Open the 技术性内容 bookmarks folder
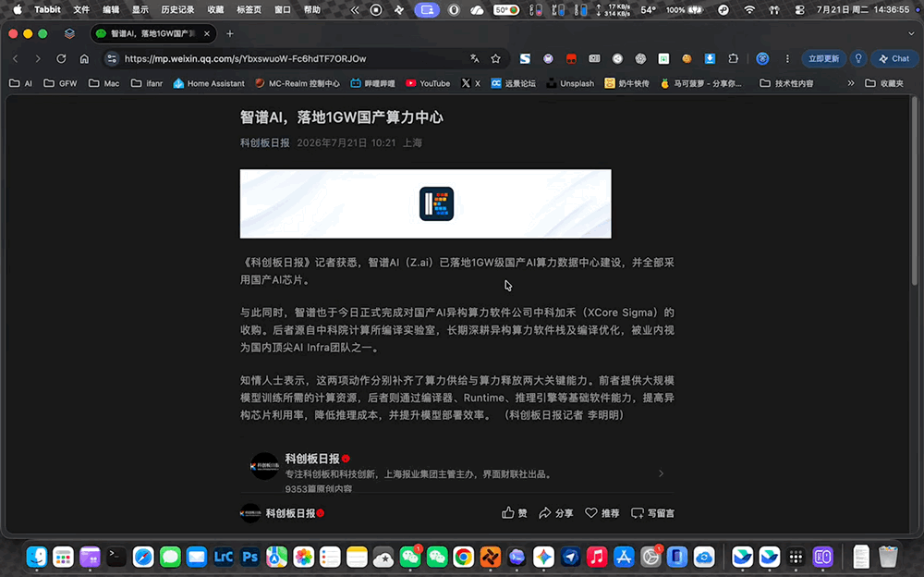924x577 pixels. [786, 83]
